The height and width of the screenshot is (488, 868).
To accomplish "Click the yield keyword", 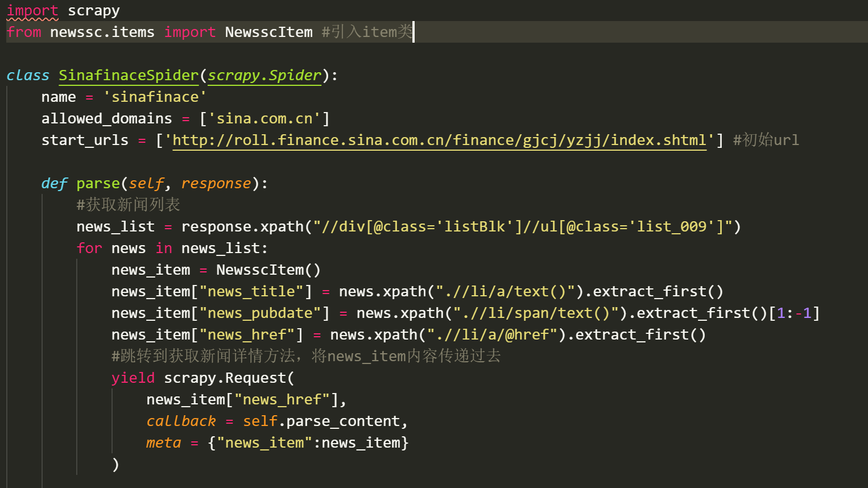I will [133, 378].
